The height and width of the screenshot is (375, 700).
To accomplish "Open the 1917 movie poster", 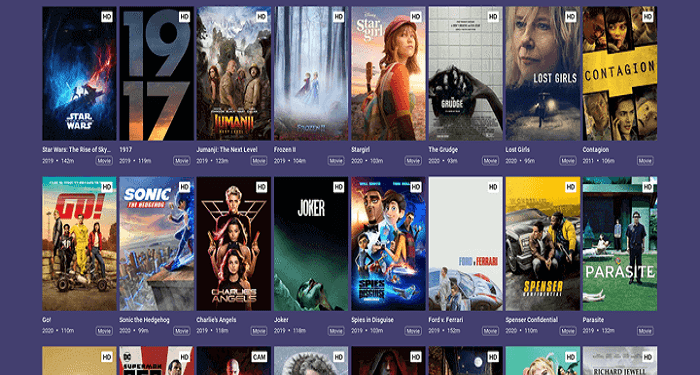I will coord(157,73).
